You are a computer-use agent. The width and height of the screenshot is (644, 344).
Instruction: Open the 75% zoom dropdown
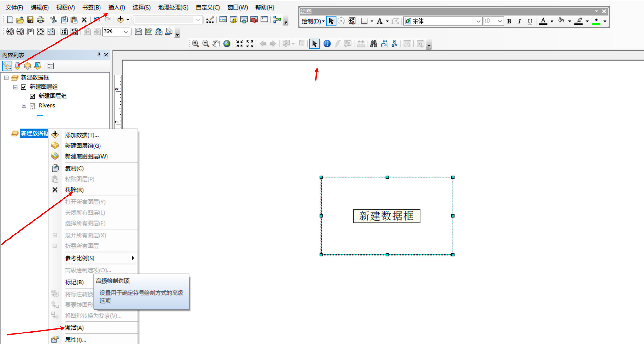coord(126,32)
